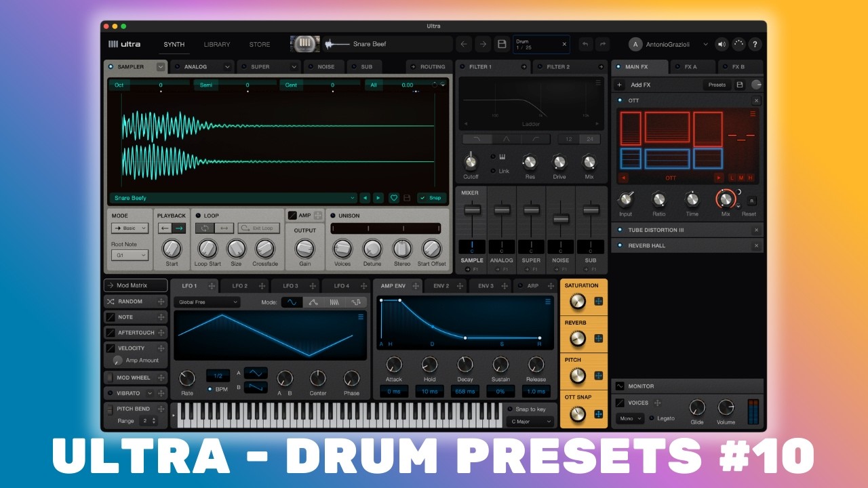
Task: Open FX Presets
Action: click(x=717, y=85)
